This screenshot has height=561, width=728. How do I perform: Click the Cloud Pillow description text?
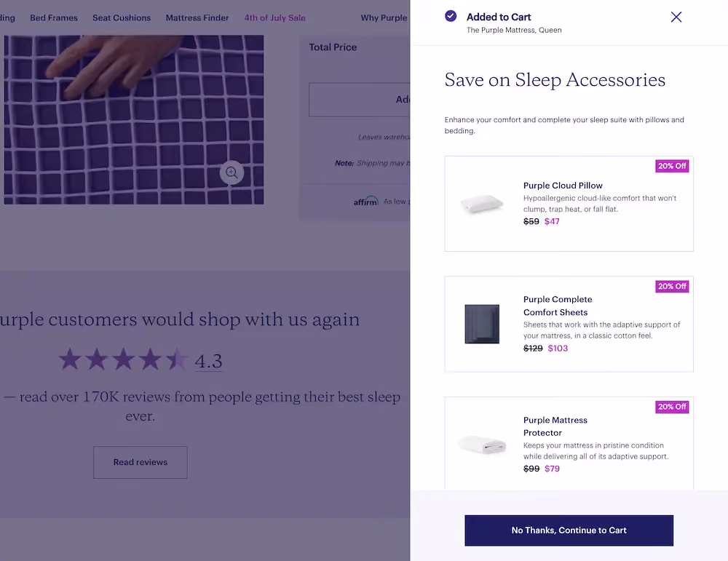[600, 204]
